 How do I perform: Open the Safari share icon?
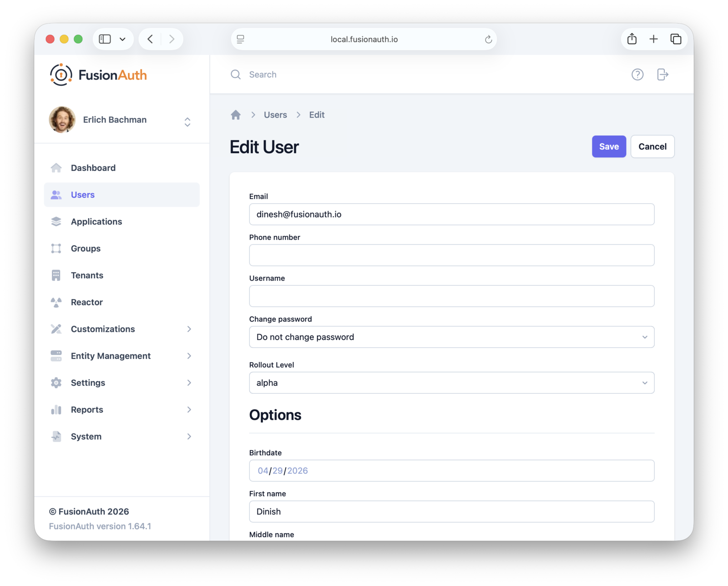[632, 39]
